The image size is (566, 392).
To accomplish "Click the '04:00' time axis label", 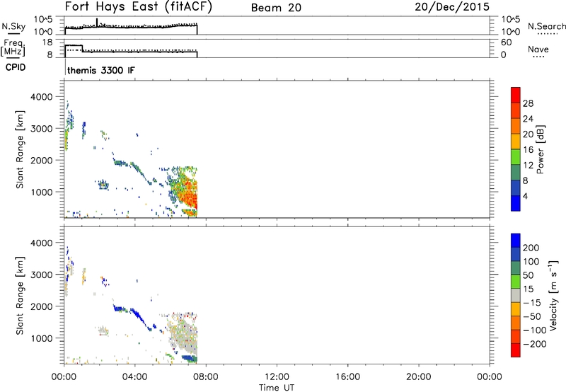I will coord(134,377).
